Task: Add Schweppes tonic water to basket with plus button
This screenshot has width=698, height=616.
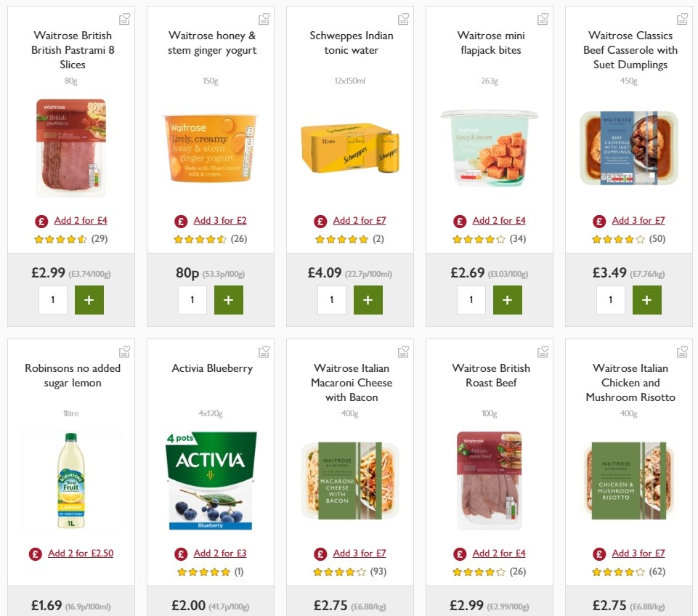Action: click(x=368, y=299)
